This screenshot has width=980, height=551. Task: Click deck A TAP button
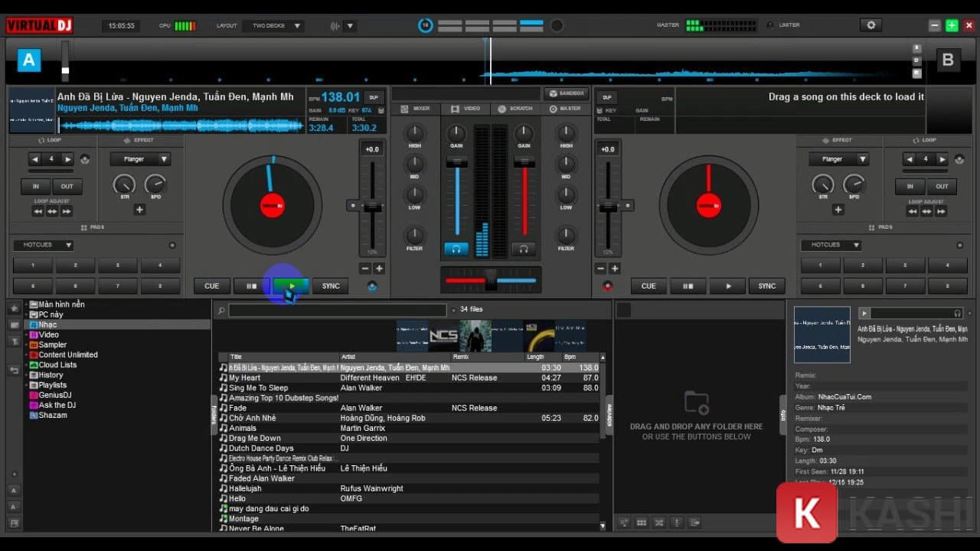(374, 97)
